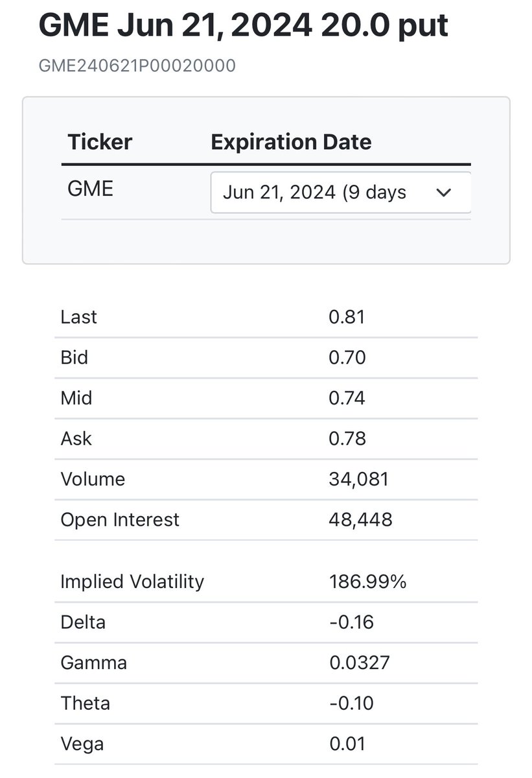
Task: Click the Open Interest row label
Action: click(120, 519)
